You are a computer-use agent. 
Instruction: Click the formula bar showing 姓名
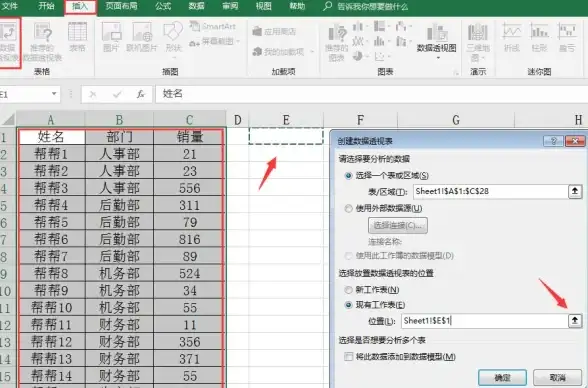[x=371, y=94]
